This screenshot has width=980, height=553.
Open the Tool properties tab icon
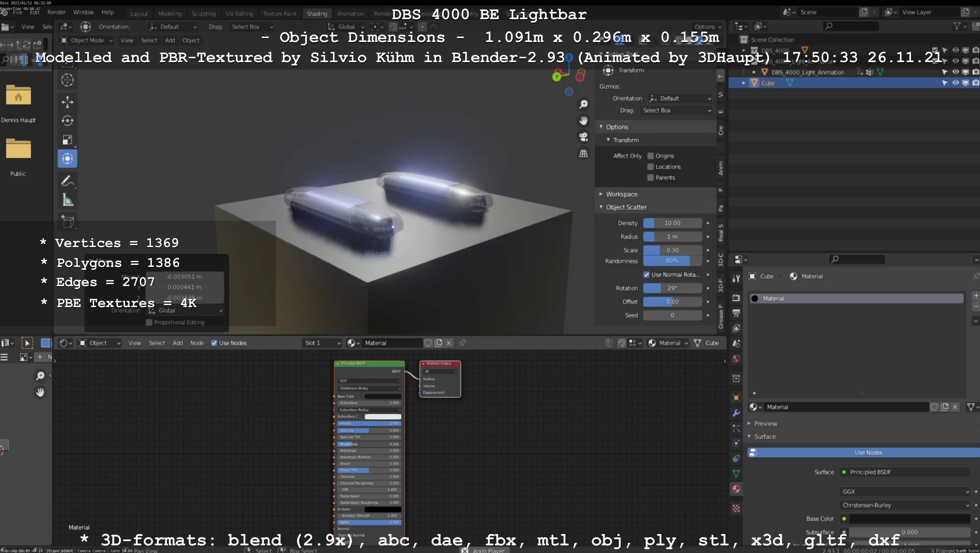click(736, 278)
